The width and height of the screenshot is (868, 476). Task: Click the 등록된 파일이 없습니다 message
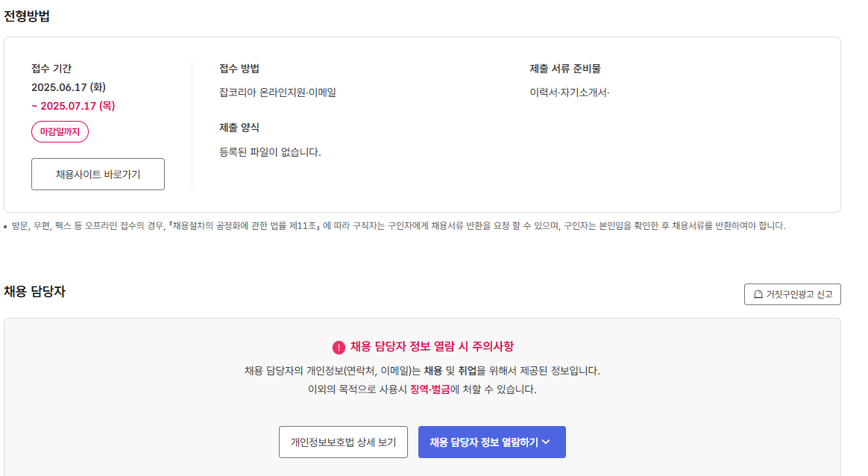[x=270, y=152]
